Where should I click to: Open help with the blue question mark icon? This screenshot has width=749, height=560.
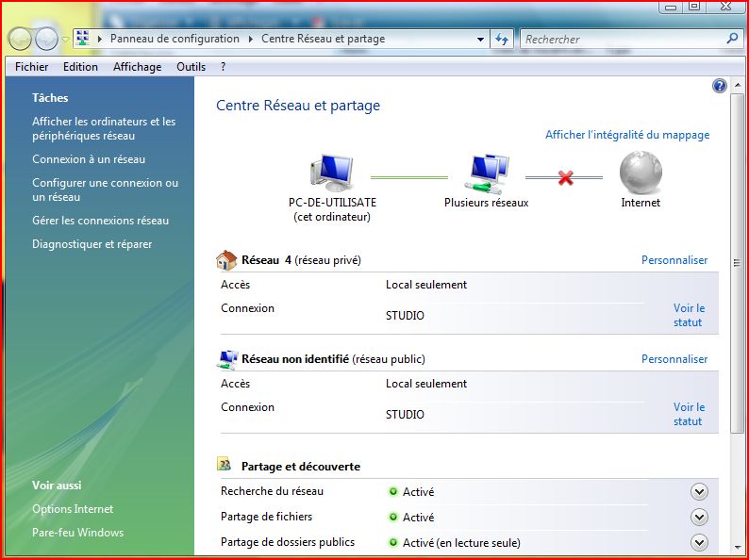coord(720,87)
